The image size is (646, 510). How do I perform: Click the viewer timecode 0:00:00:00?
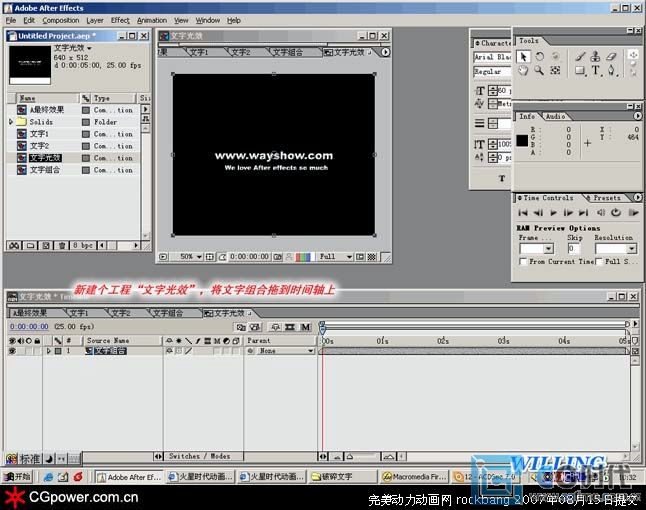(249, 257)
